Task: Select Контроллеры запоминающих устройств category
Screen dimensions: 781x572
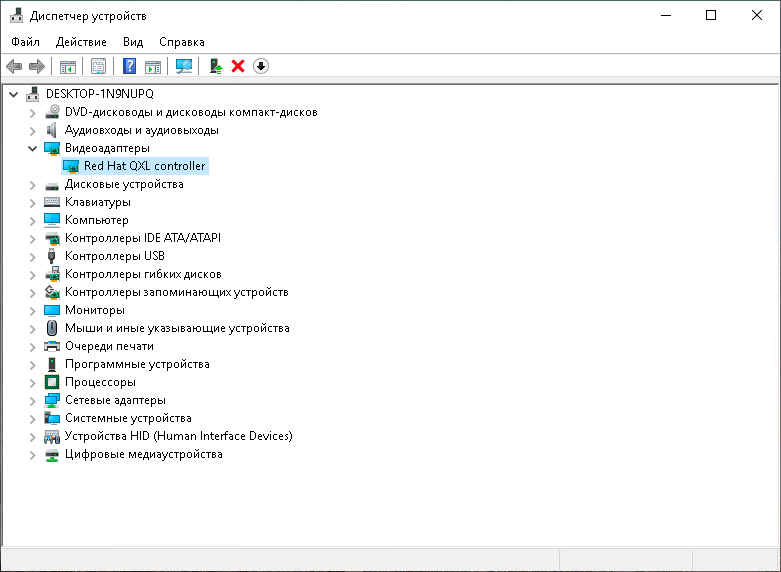Action: [176, 292]
